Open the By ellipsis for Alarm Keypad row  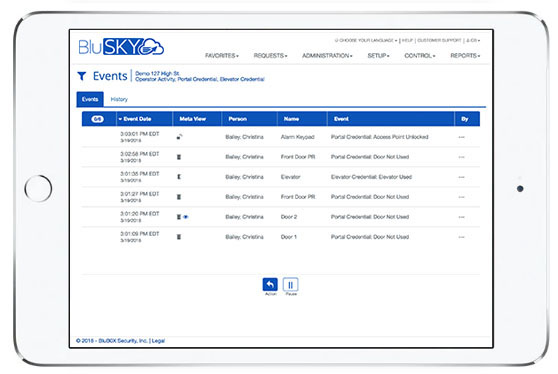[x=462, y=137]
